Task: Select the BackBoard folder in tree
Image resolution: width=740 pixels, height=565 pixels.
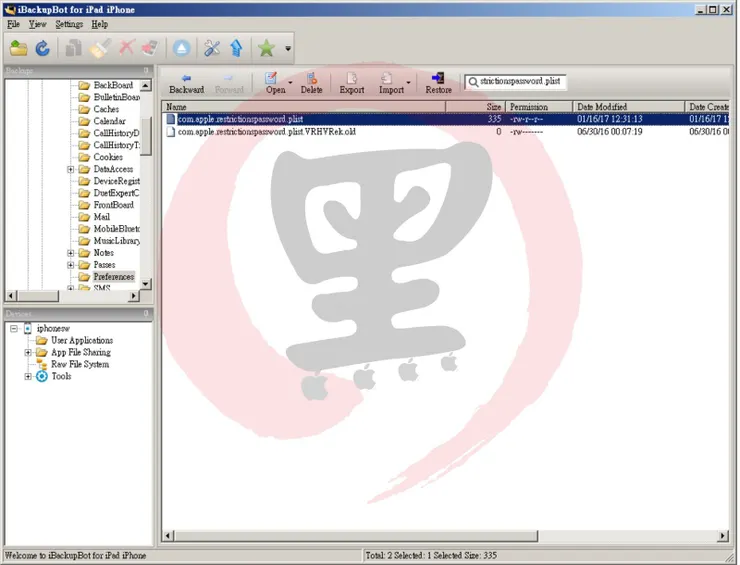Action: point(113,85)
